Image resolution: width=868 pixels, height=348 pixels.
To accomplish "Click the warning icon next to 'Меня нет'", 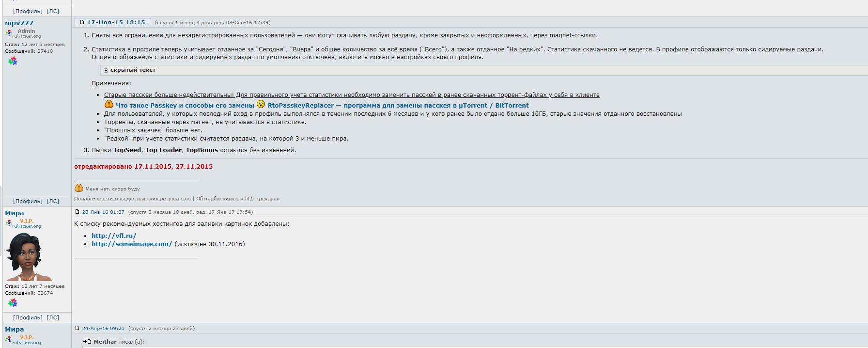I will (x=79, y=188).
